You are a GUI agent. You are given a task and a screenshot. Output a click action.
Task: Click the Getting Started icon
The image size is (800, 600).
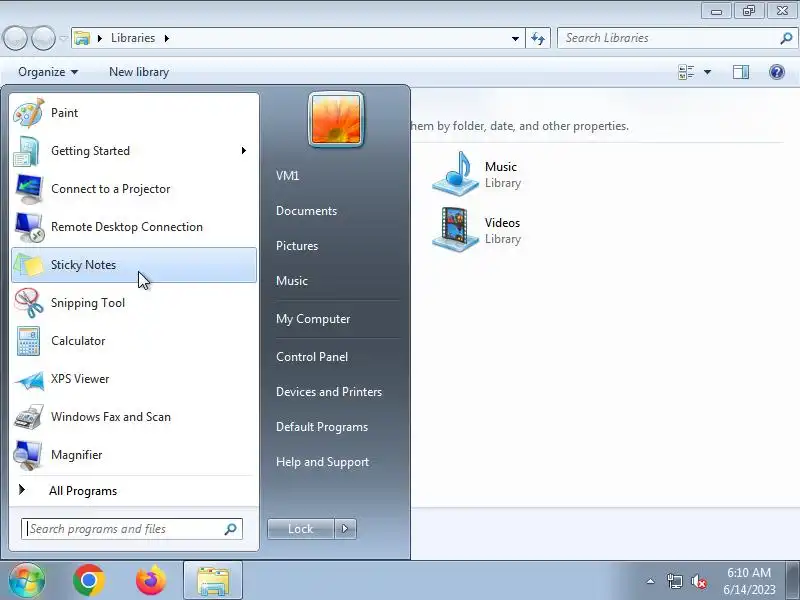pos(27,151)
